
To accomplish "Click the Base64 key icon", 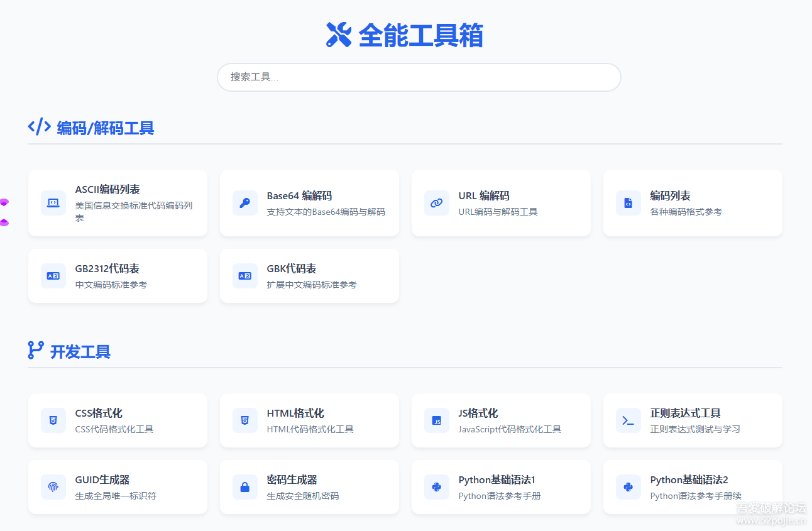I will [x=245, y=203].
